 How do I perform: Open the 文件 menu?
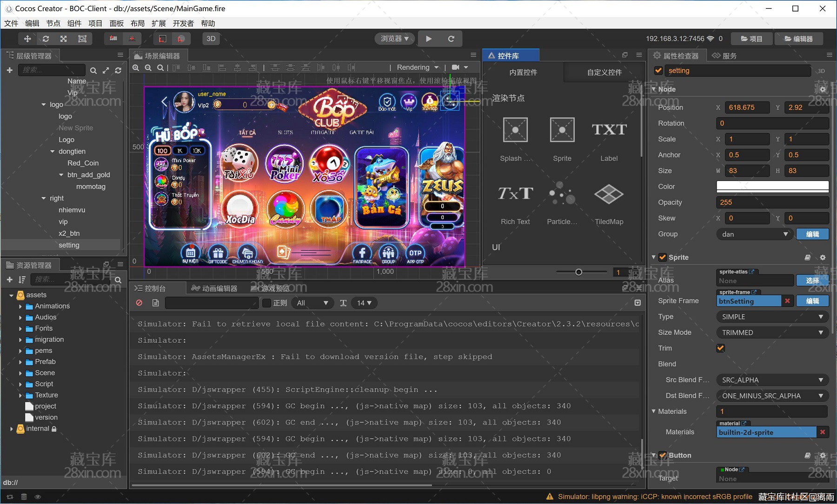click(11, 23)
